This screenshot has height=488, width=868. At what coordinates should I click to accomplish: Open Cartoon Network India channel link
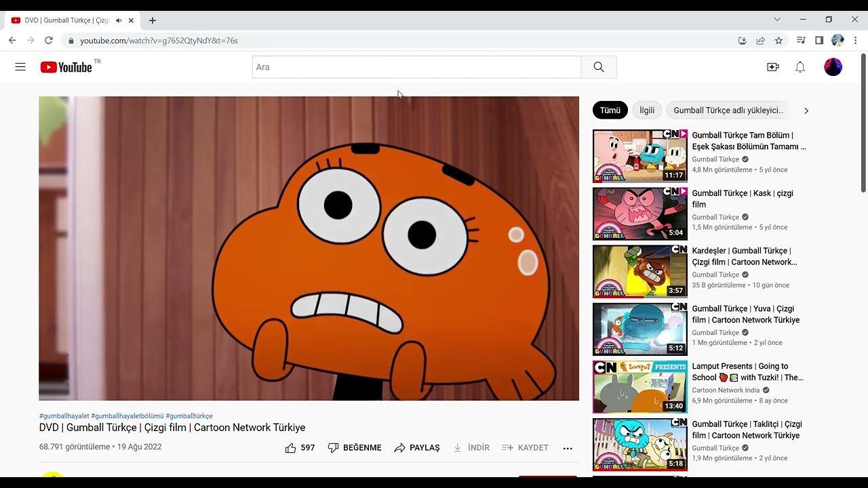[726, 390]
